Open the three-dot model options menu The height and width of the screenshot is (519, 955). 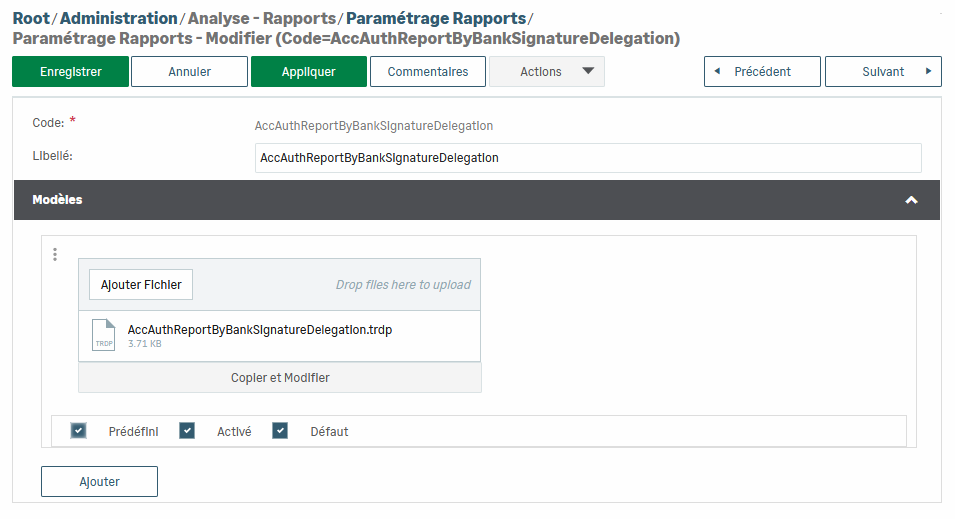(55, 254)
